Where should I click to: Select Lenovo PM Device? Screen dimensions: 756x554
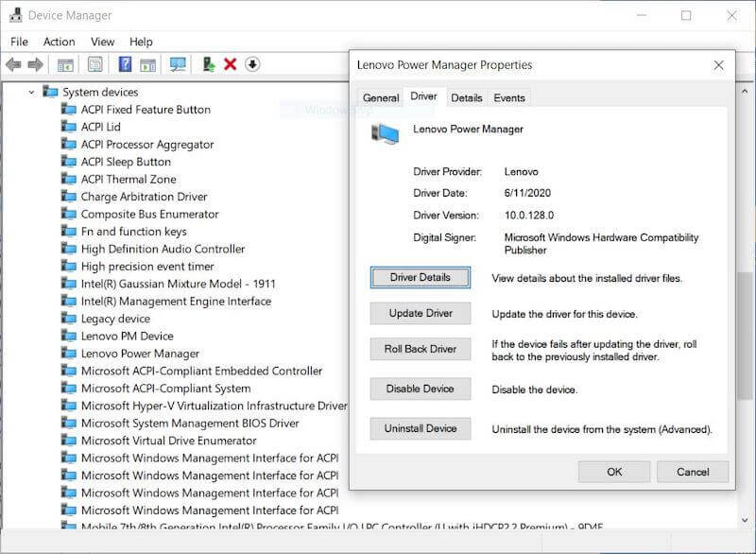click(128, 336)
